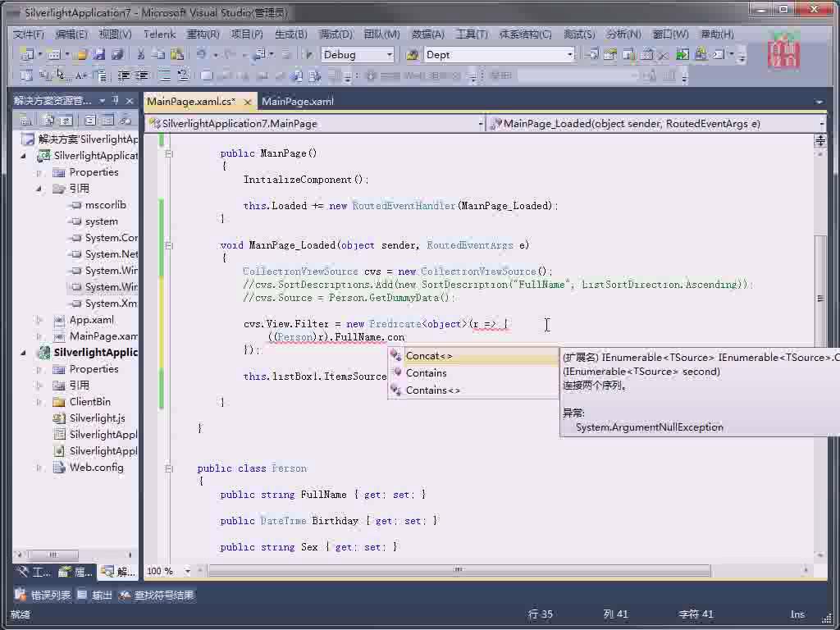Viewport: 840px width, 630px height.
Task: Click the Add New Item toolbar icon
Action: click(x=53, y=54)
